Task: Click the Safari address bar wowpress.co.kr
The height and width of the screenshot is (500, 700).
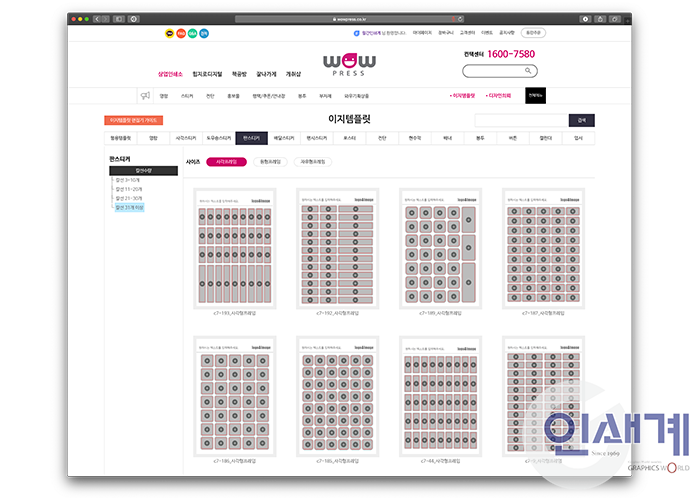Action: (350, 19)
